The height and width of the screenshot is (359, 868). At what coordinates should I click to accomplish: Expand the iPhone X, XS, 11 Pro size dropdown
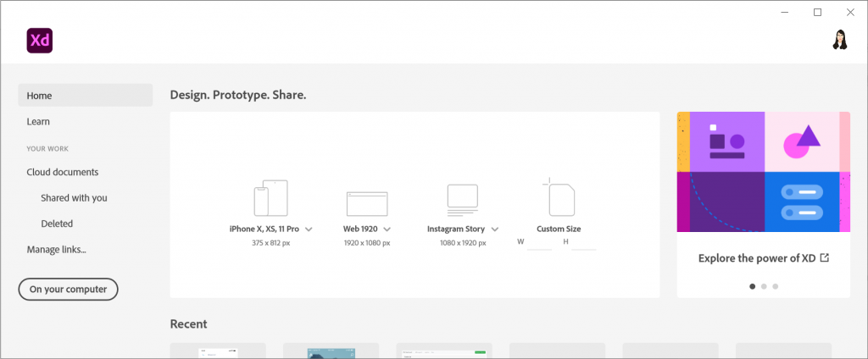coord(309,229)
